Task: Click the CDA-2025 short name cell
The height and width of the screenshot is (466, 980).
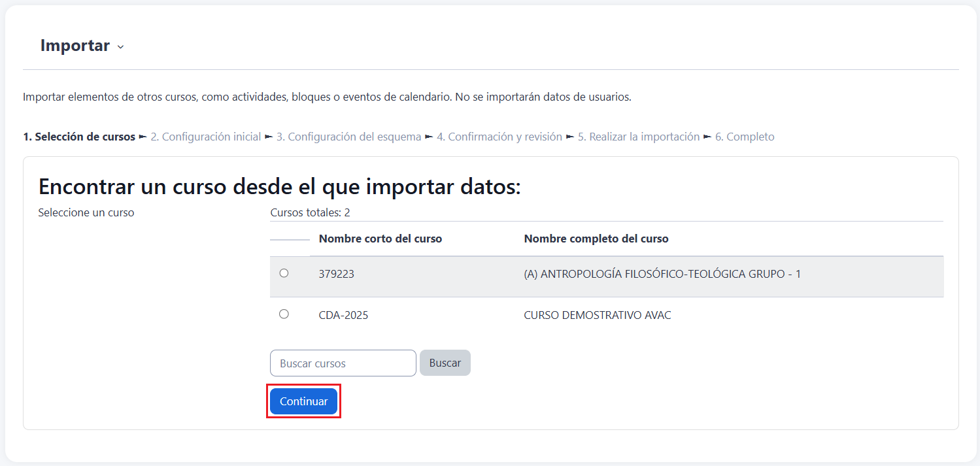Action: point(343,316)
